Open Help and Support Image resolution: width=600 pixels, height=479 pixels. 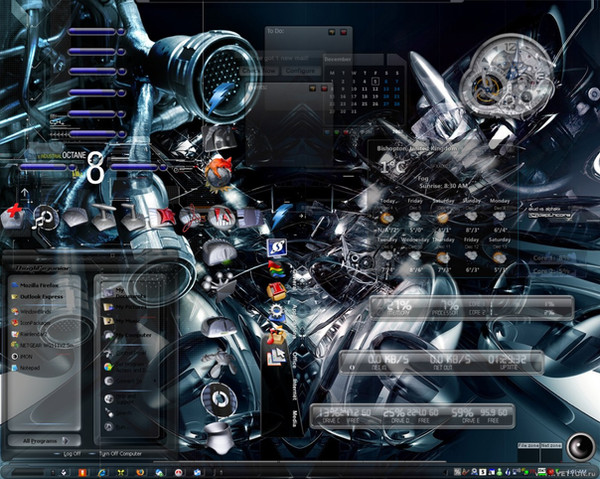(119, 399)
